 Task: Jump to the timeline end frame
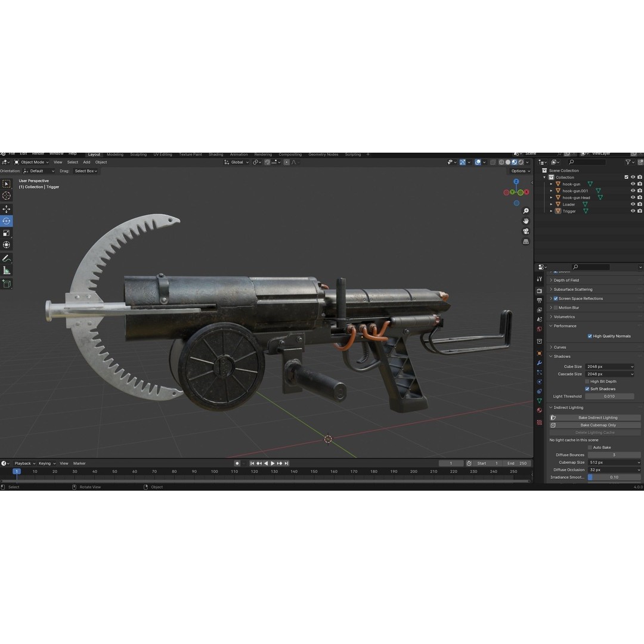pos(287,463)
